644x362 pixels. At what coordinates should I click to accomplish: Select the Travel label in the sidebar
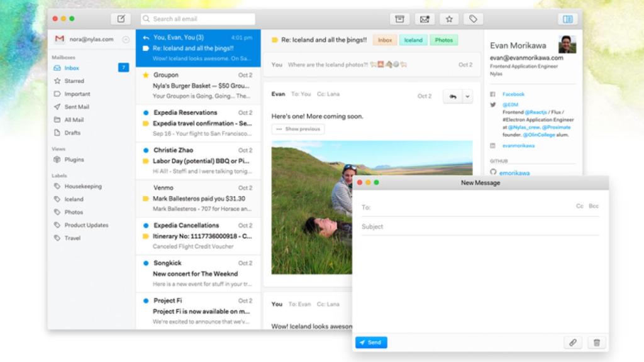tap(72, 238)
